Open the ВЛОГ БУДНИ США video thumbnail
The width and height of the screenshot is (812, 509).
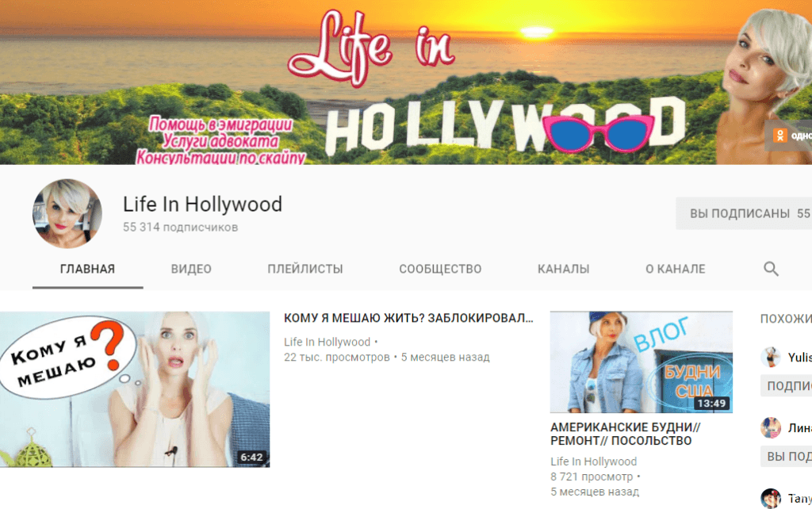coord(641,362)
